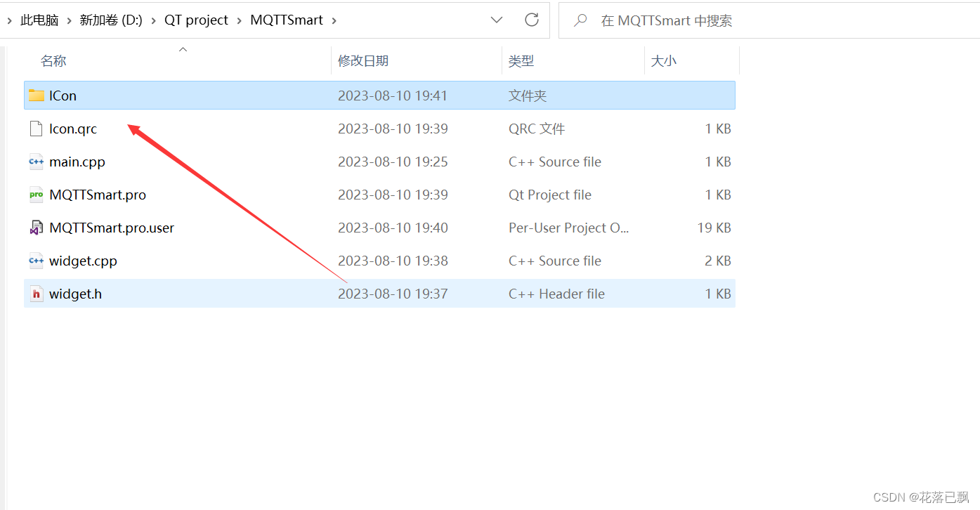Click the Per-User Project type cell
The height and width of the screenshot is (510, 980).
point(569,228)
